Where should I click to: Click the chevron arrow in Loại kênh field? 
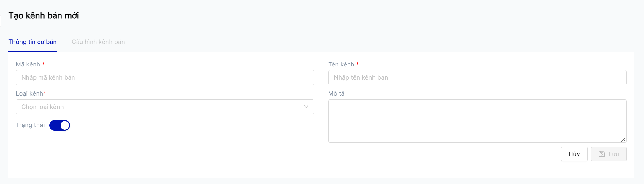306,107
